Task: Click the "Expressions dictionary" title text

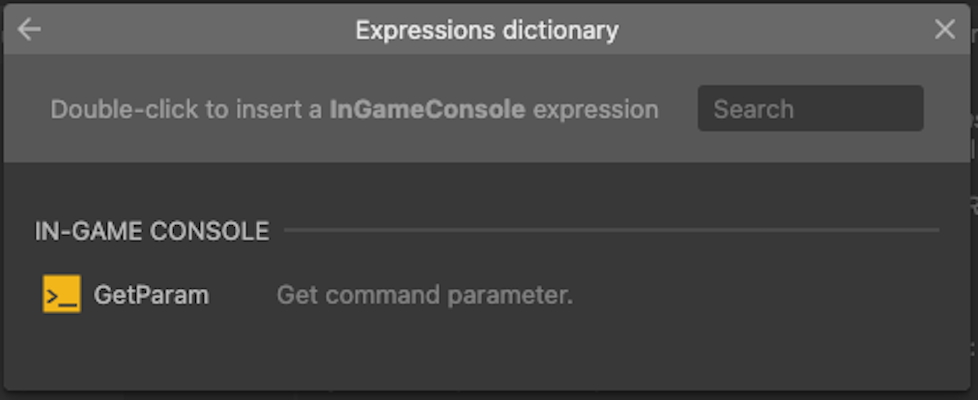Action: tap(487, 30)
